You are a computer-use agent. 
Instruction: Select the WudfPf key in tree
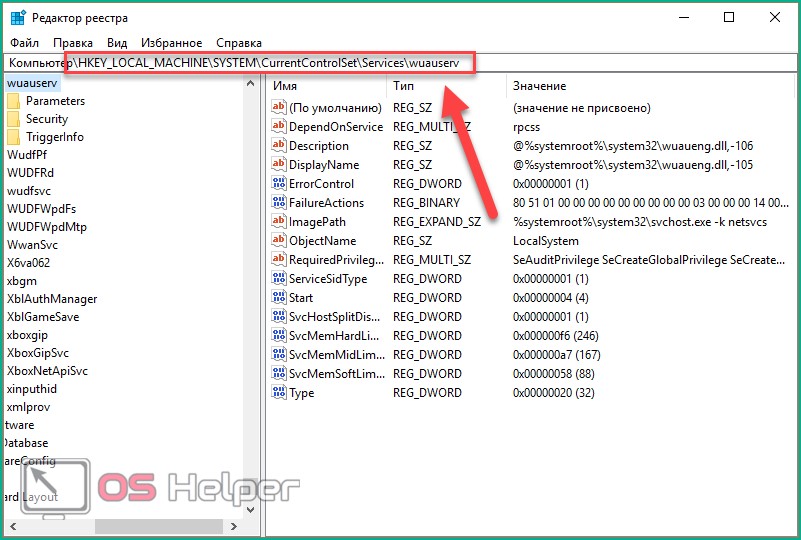click(26, 155)
